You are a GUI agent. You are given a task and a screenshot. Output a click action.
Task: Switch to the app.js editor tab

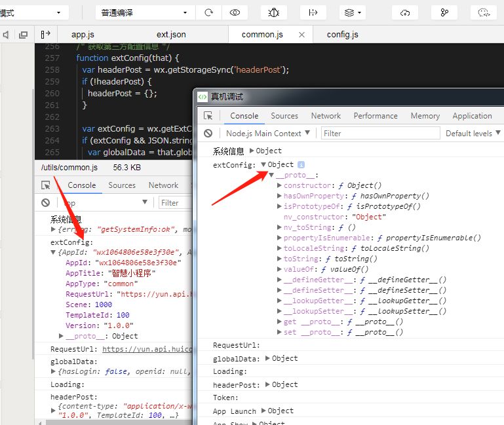tap(83, 34)
